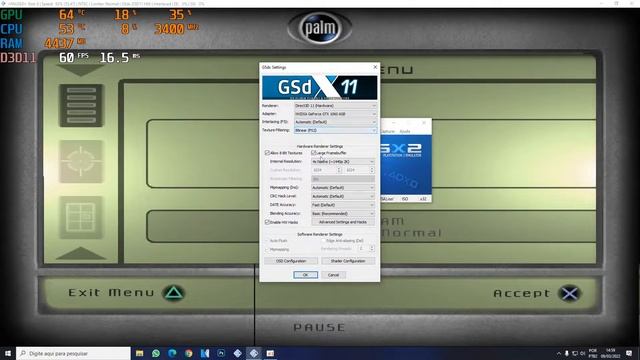Image resolution: width=640 pixels, height=360 pixels.
Task: Click the taskbar clock and date
Action: coord(611,353)
